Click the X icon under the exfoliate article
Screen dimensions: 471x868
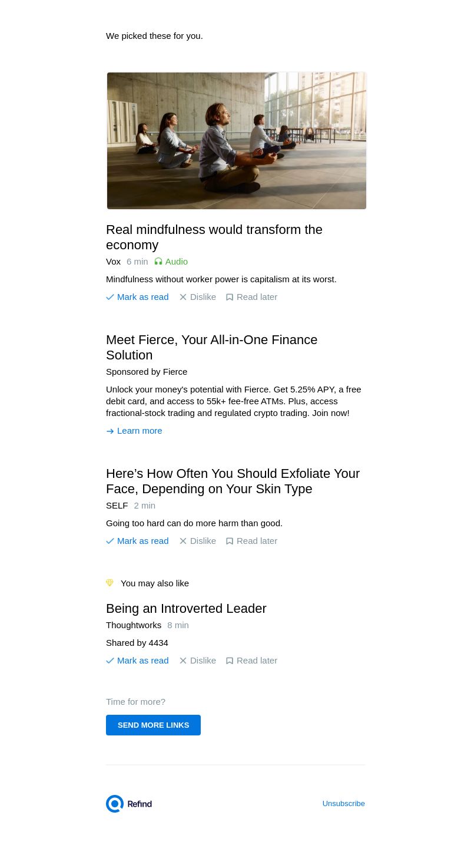point(183,541)
